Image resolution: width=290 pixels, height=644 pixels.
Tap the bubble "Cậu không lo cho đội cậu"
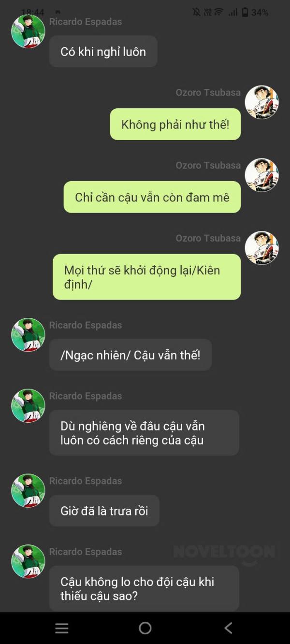coord(144,588)
